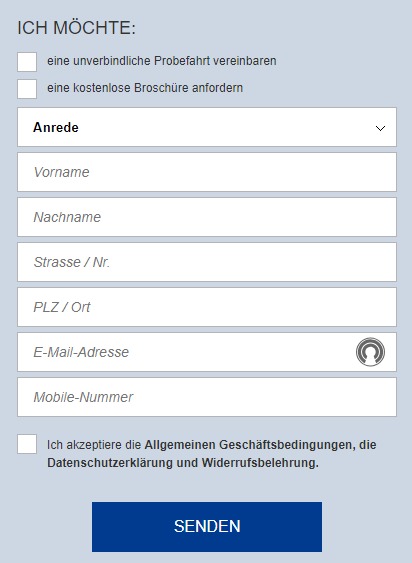Click the password manager icon in E-Mail field
This screenshot has height=563, width=412.
pyautogui.click(x=370, y=352)
